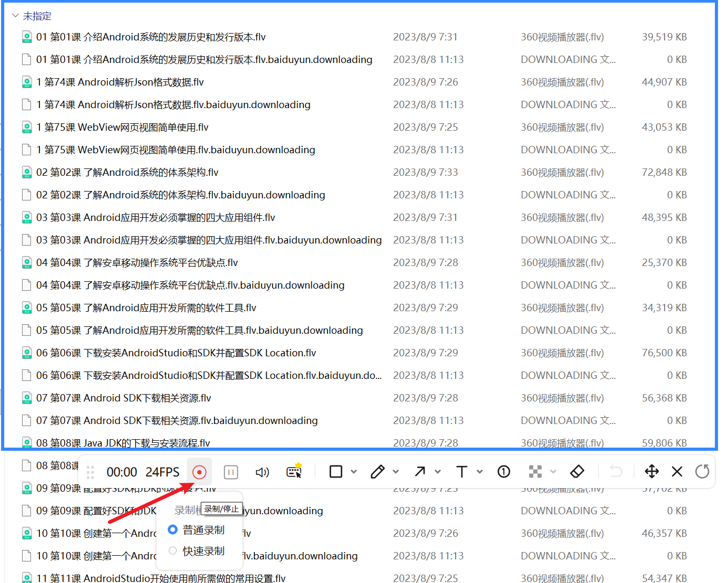Expand the mosaic tool options arrow
The width and height of the screenshot is (728, 583).
tap(553, 472)
